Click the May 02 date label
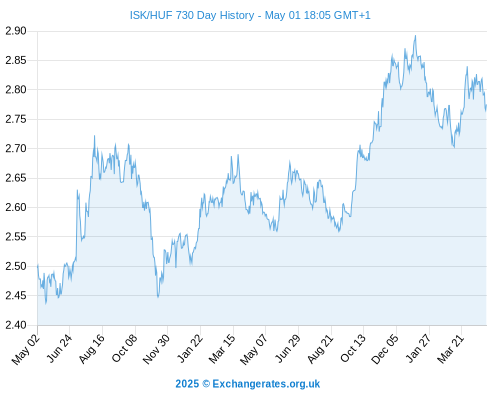This screenshot has height=400, width=495. pos(26,349)
